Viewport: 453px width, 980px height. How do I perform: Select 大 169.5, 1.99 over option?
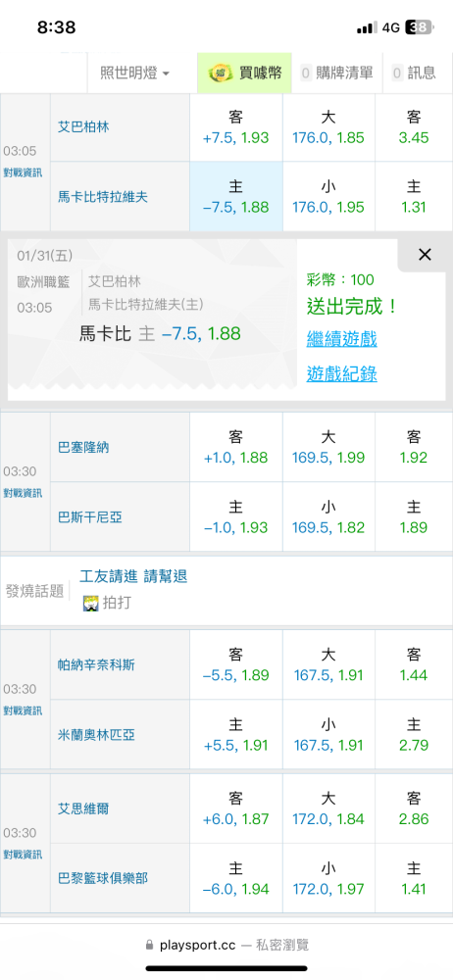click(x=328, y=448)
